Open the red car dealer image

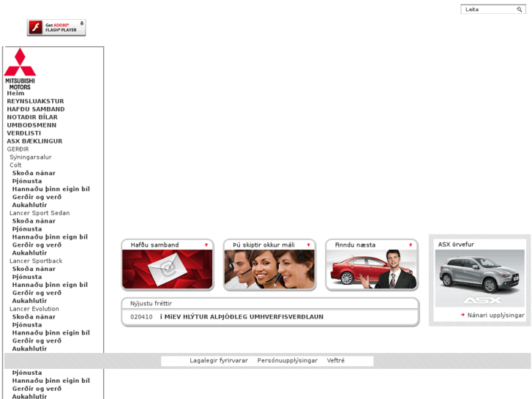click(x=372, y=269)
